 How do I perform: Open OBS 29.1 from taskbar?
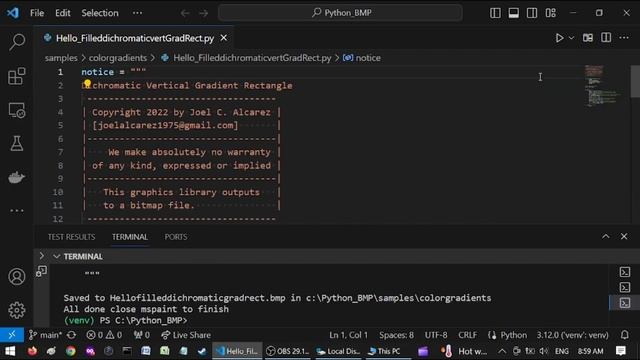click(288, 351)
